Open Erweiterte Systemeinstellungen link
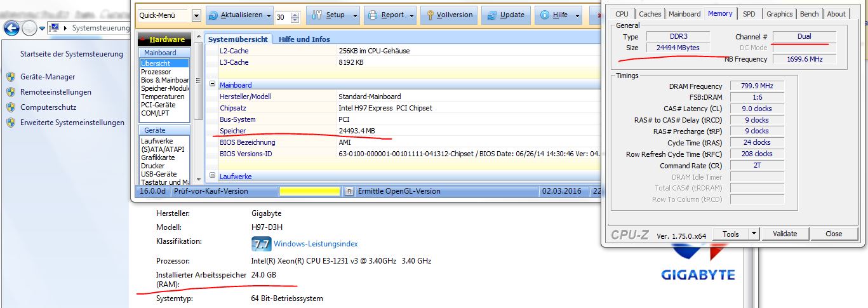 click(72, 123)
